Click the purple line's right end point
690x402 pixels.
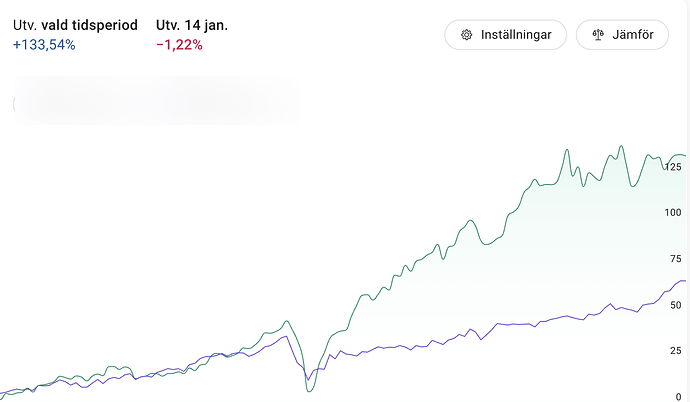tap(684, 281)
